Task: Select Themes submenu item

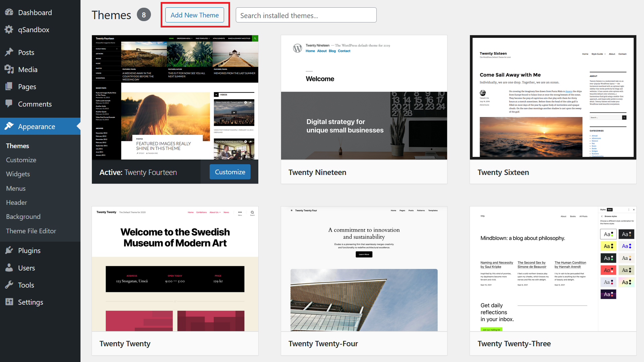Action: point(17,146)
